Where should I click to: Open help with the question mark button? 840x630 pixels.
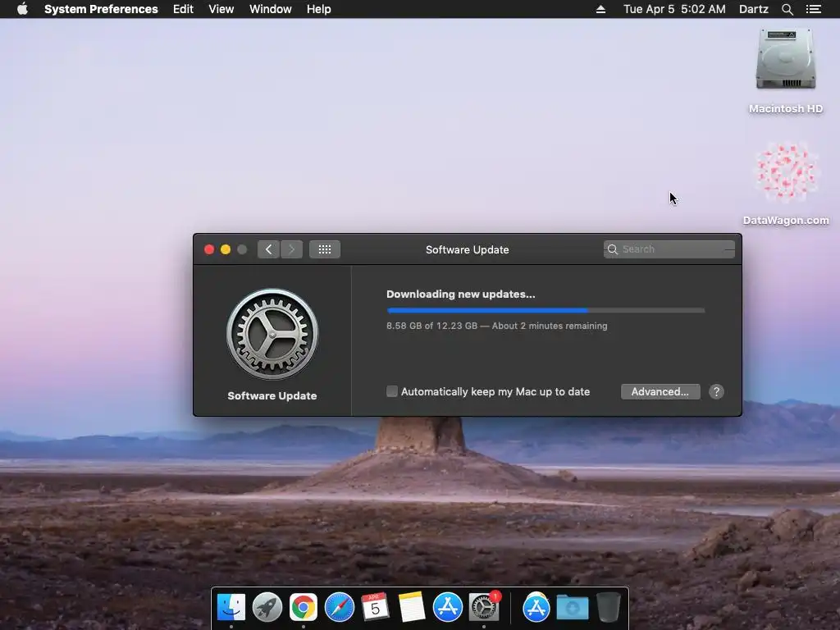(x=716, y=391)
